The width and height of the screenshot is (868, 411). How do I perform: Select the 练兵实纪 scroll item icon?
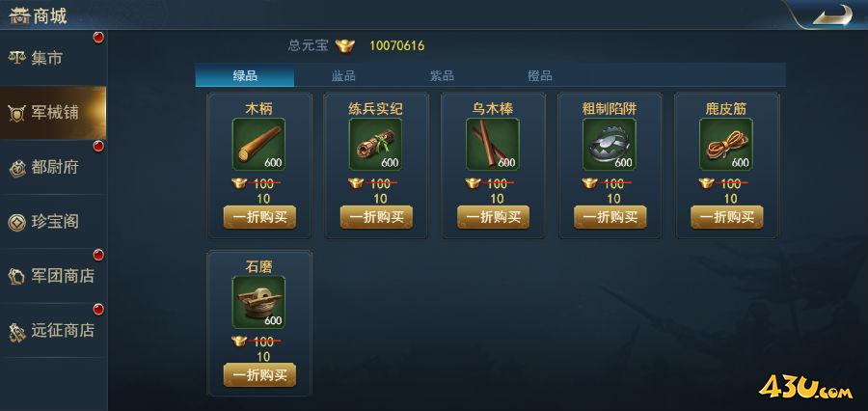(x=376, y=144)
